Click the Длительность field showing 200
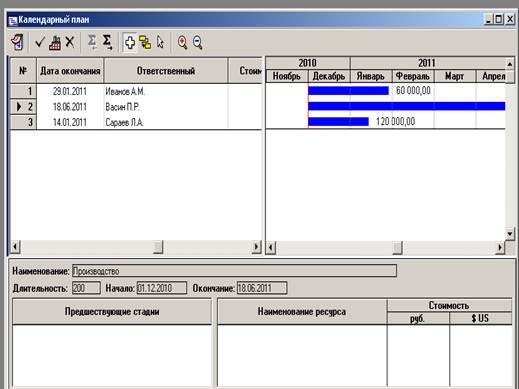 coord(86,288)
